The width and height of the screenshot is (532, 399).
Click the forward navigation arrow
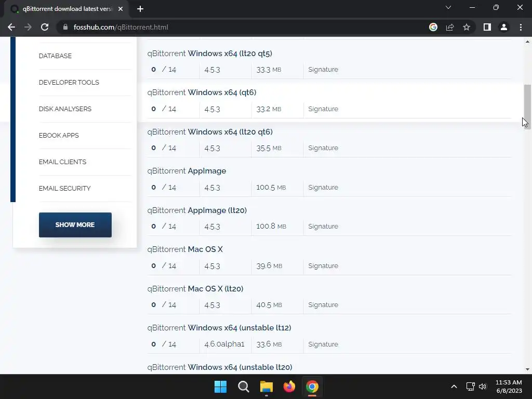click(x=28, y=27)
